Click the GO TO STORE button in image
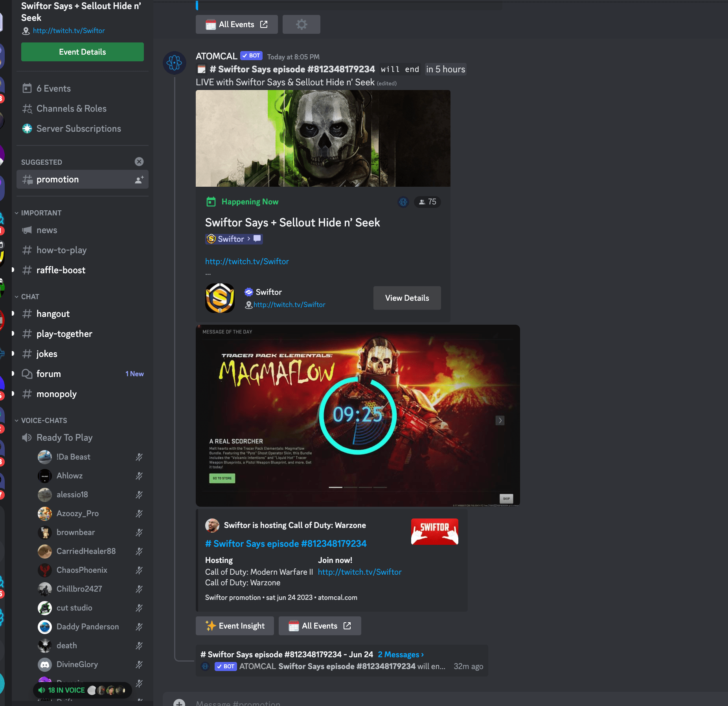 (222, 478)
